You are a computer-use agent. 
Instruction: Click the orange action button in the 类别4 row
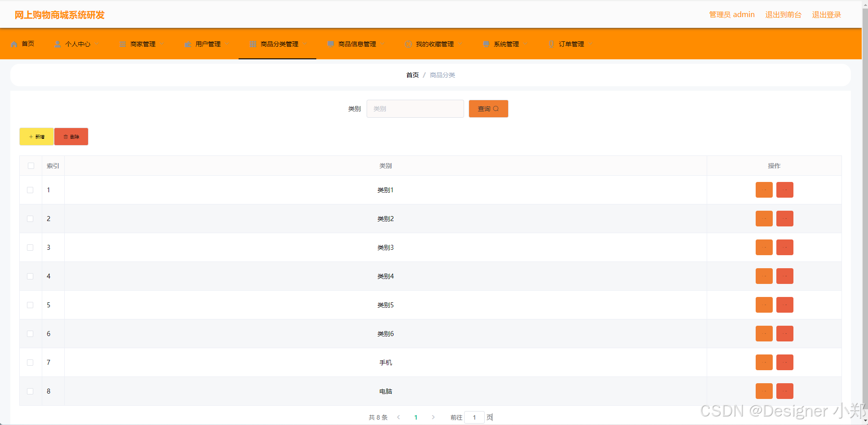pos(764,276)
